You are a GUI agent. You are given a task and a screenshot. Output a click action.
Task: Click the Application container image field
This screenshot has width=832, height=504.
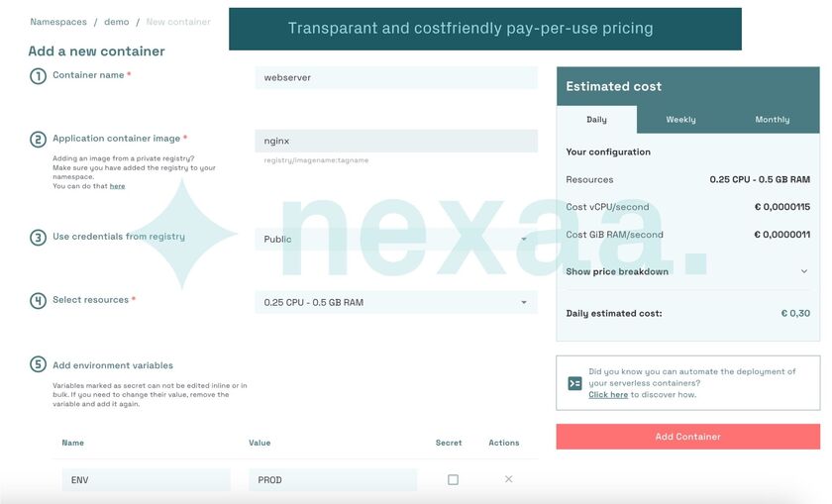[395, 141]
